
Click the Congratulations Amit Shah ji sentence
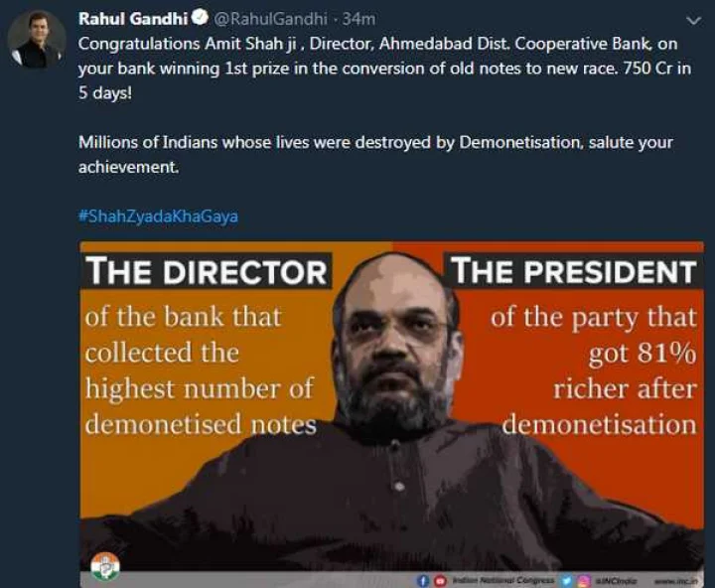[x=384, y=69]
